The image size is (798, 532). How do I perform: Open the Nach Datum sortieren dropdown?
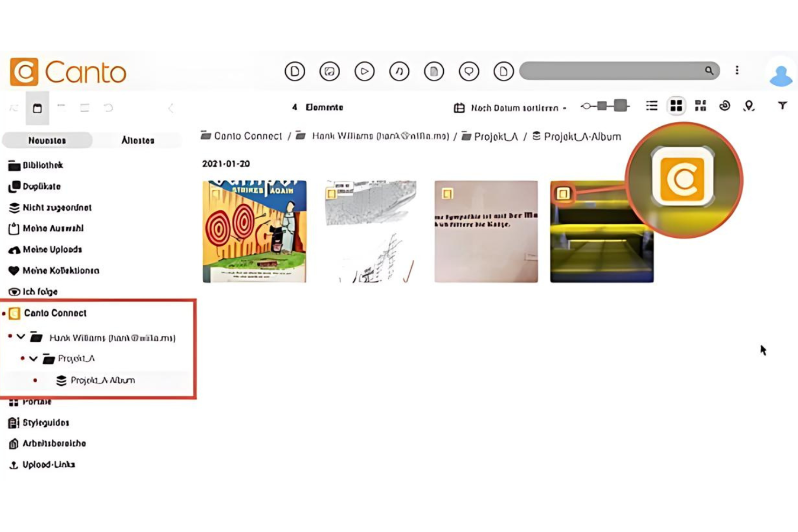(x=510, y=108)
